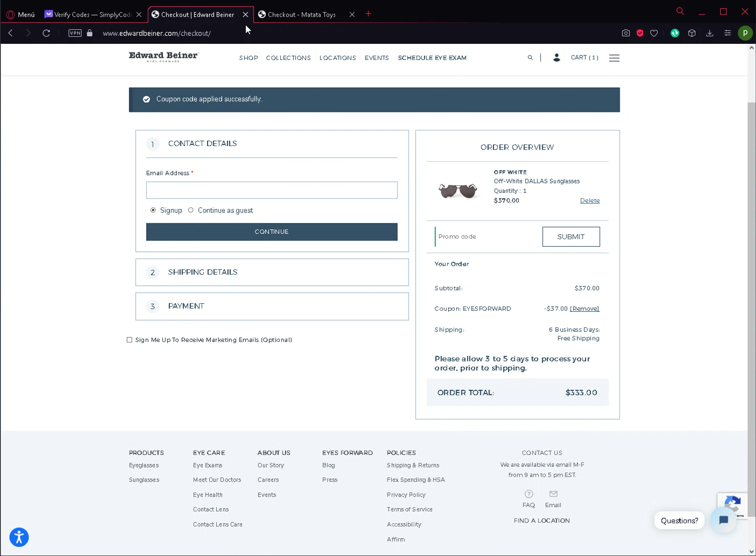This screenshot has width=756, height=556.
Task: Open the SHOP menu
Action: click(x=248, y=58)
